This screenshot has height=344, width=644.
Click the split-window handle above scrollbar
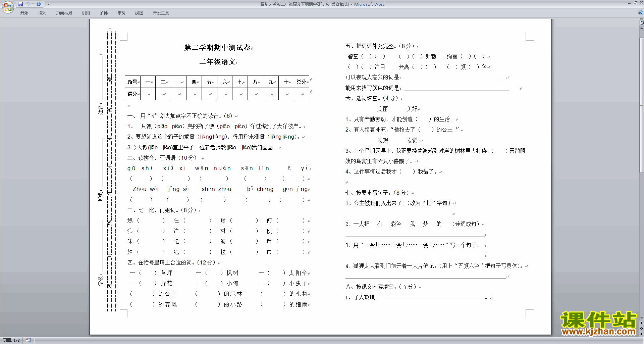click(642, 19)
